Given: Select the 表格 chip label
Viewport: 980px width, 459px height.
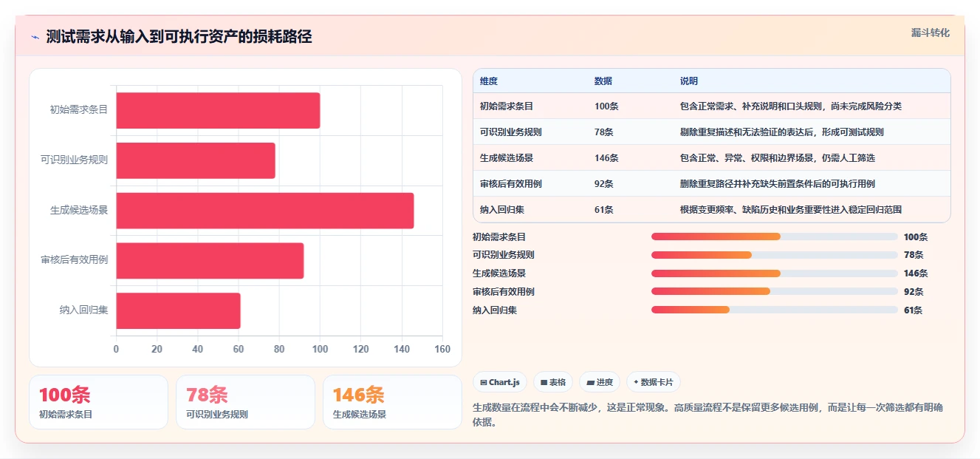Looking at the screenshot, I should [x=558, y=382].
